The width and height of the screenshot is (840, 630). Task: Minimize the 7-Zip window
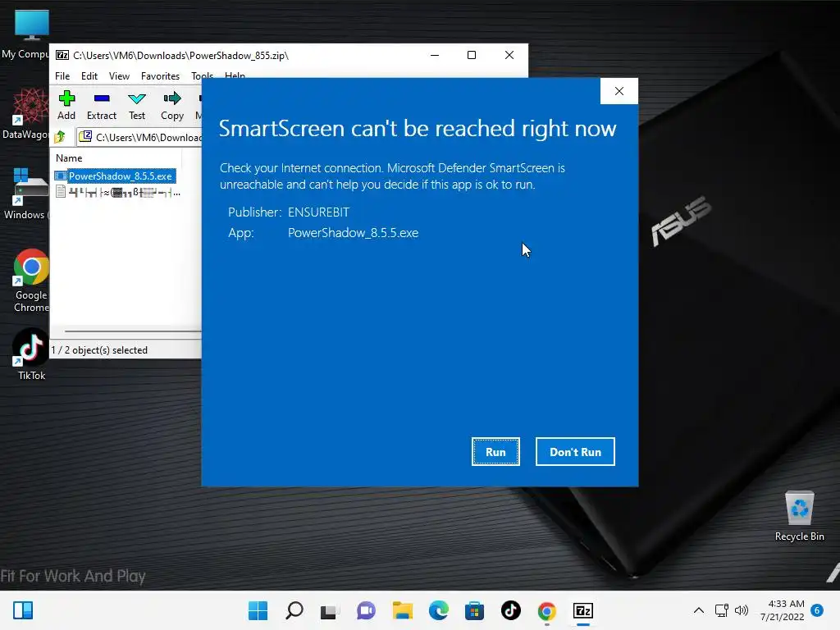pyautogui.click(x=435, y=55)
